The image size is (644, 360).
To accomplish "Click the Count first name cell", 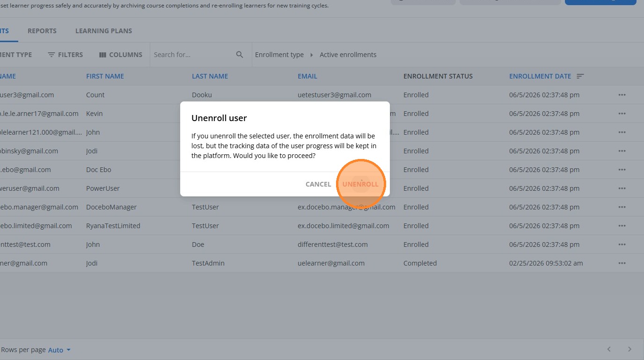I will click(x=95, y=95).
